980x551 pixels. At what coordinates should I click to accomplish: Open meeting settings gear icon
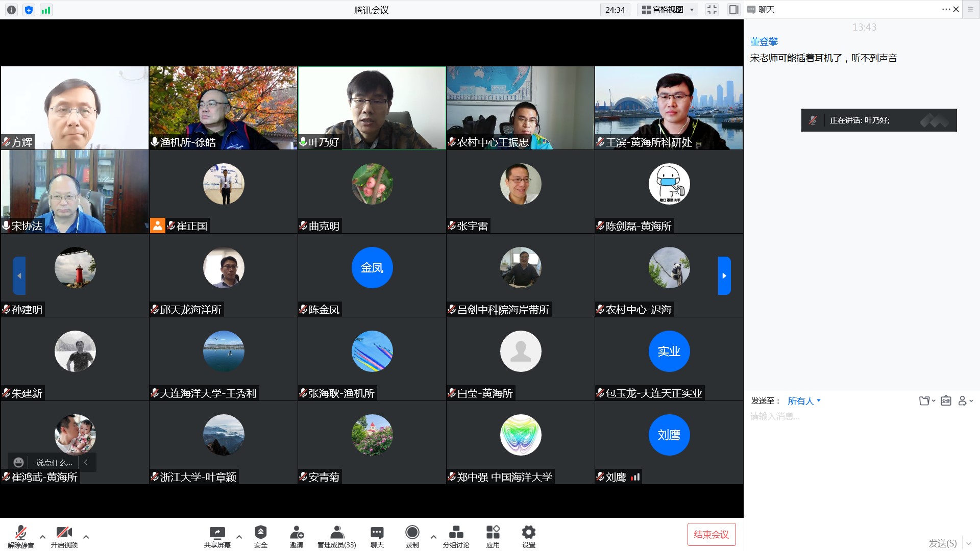528,533
